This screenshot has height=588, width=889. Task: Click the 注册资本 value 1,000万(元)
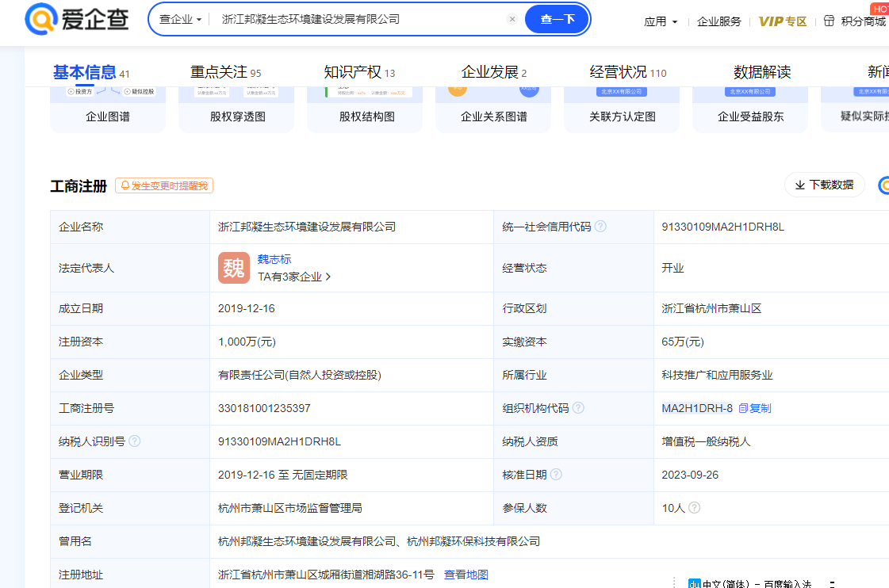pos(247,342)
